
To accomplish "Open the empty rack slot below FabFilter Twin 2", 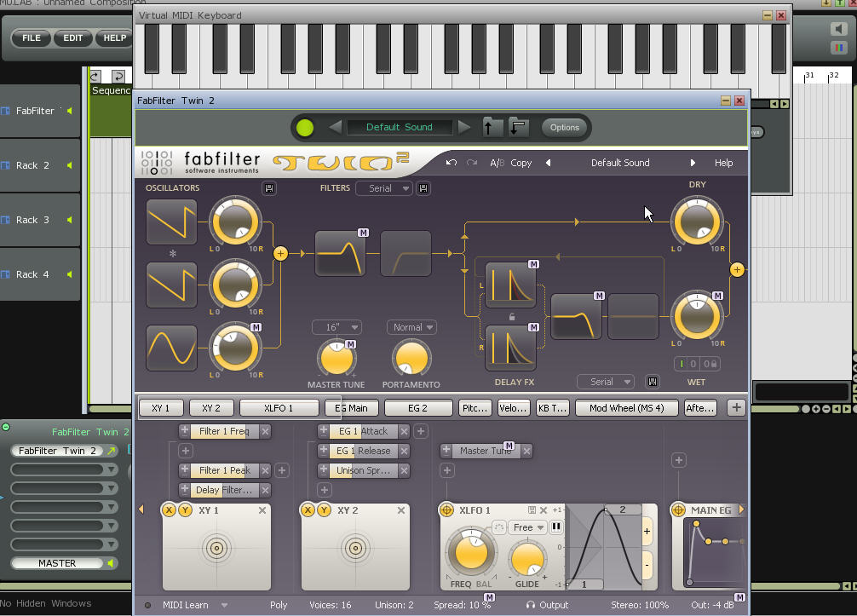I will [64, 469].
